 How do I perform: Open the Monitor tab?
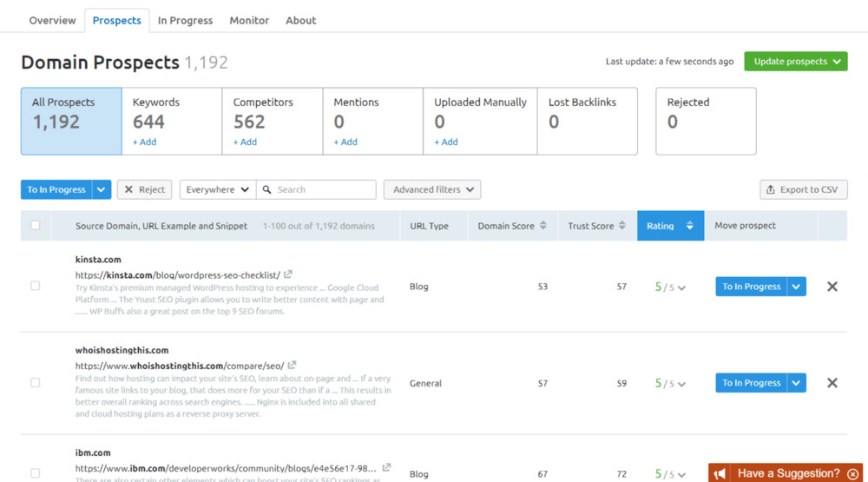point(249,21)
